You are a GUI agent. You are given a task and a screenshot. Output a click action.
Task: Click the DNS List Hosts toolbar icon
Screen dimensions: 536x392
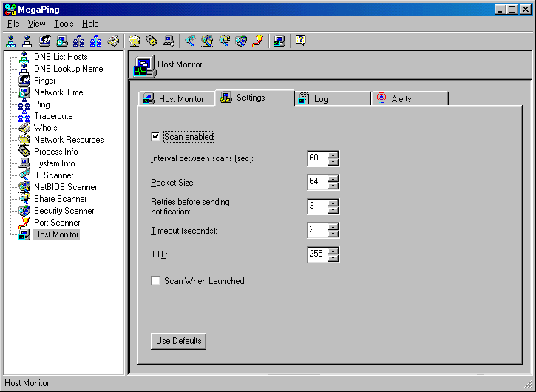coord(11,41)
